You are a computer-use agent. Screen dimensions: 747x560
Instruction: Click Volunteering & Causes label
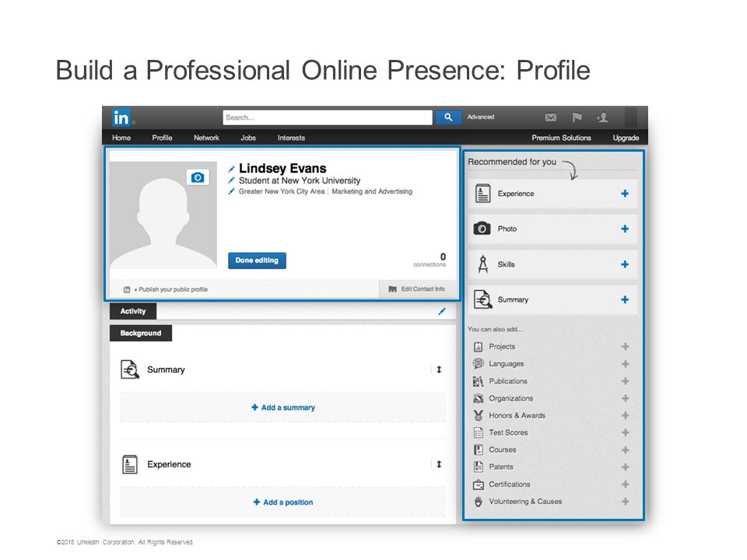click(525, 502)
